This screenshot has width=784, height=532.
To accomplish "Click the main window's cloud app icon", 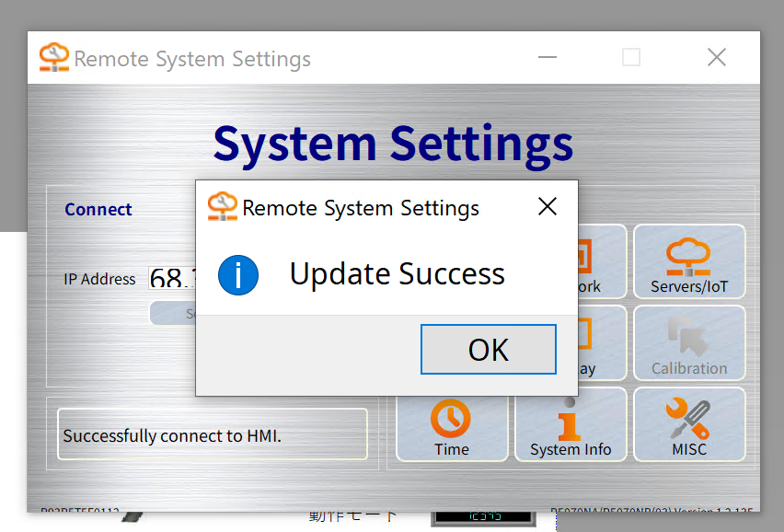I will 54,58.
